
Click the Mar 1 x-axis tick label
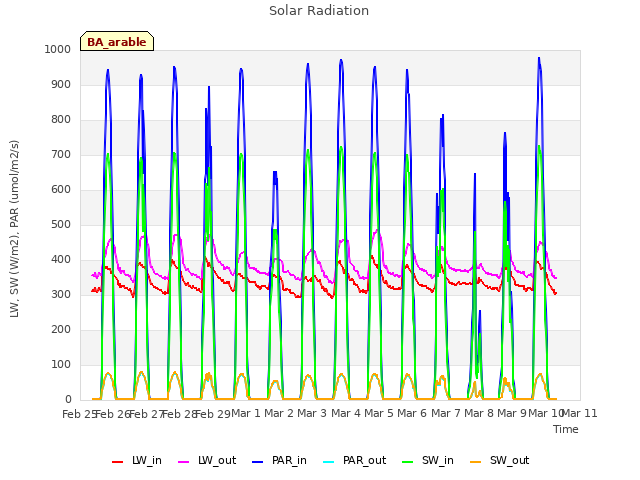245,413
